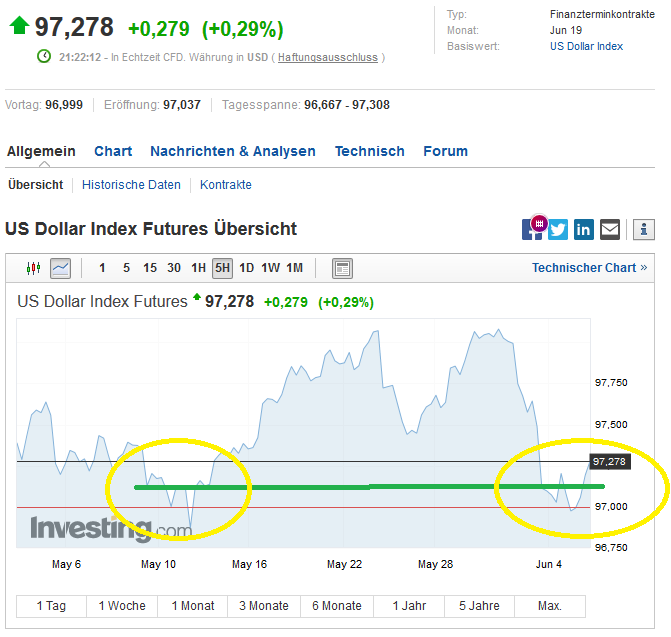Set chart interval to 1D
Screen dimensions: 671x637
tap(246, 268)
